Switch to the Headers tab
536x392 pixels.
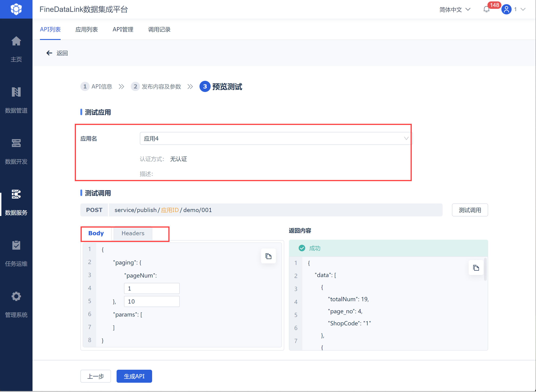(133, 233)
